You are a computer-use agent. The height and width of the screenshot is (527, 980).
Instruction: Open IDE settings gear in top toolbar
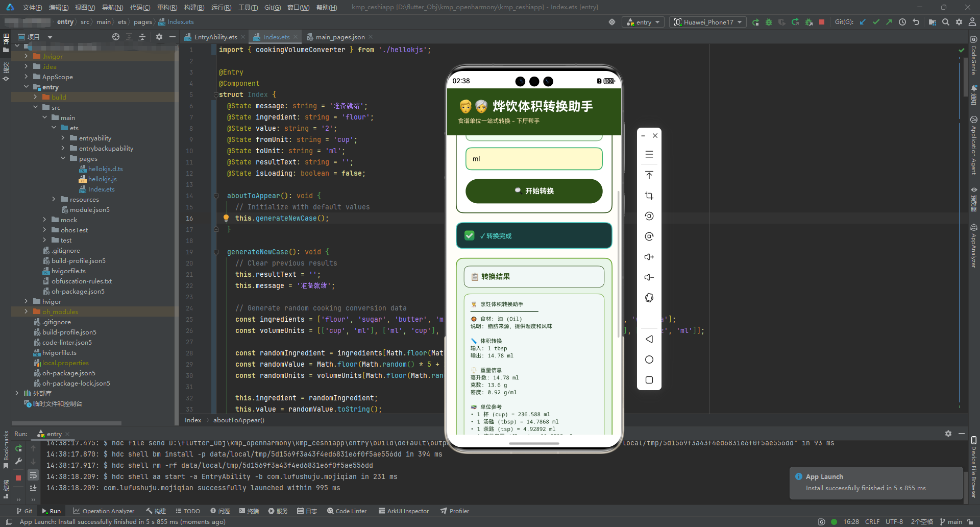pyautogui.click(x=959, y=22)
